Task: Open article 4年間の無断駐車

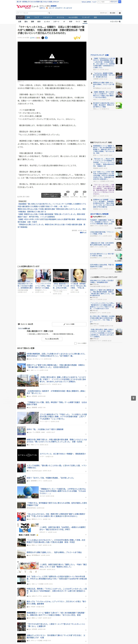Action: coord(56,355)
